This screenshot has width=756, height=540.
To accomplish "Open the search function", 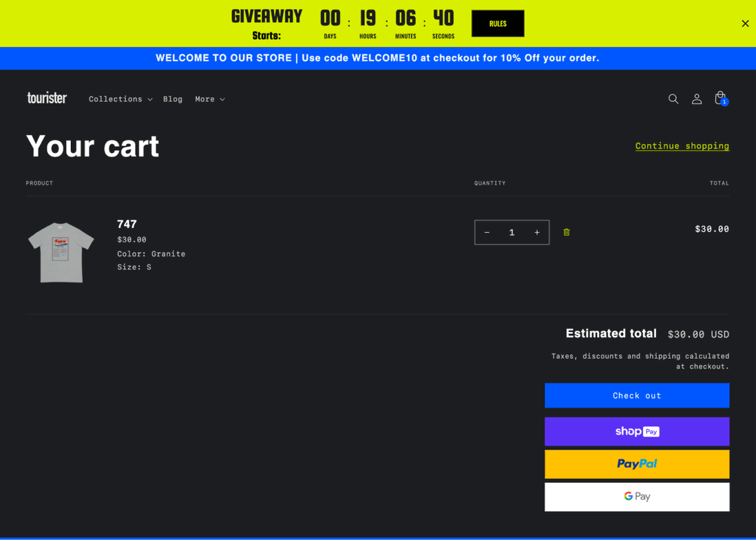I will coord(673,99).
